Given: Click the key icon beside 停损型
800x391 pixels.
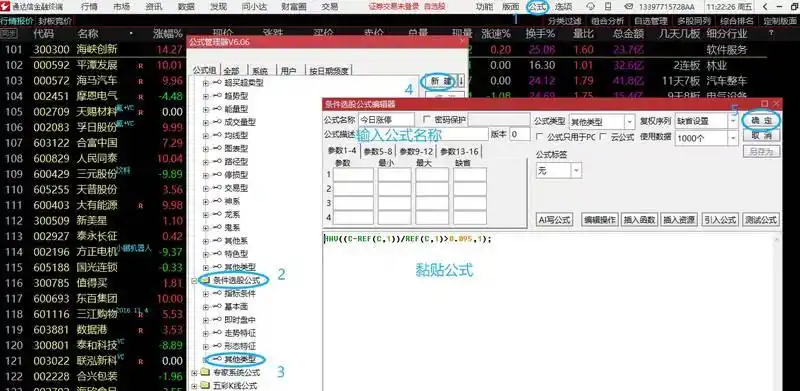Looking at the screenshot, I should (x=216, y=175).
